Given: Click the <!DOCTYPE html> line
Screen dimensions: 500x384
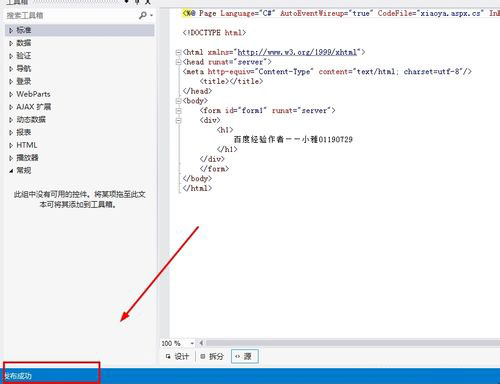Looking at the screenshot, I should [x=214, y=33].
